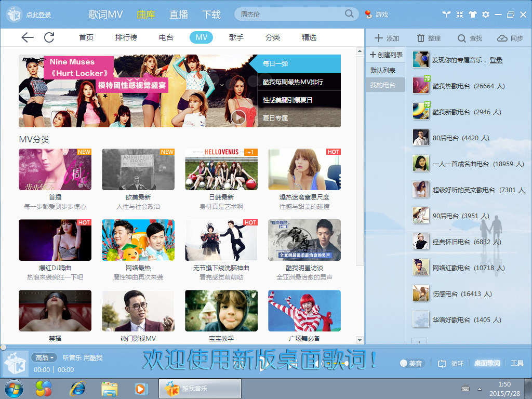Open the 宝宝教学 thumbnail

pyautogui.click(x=221, y=311)
